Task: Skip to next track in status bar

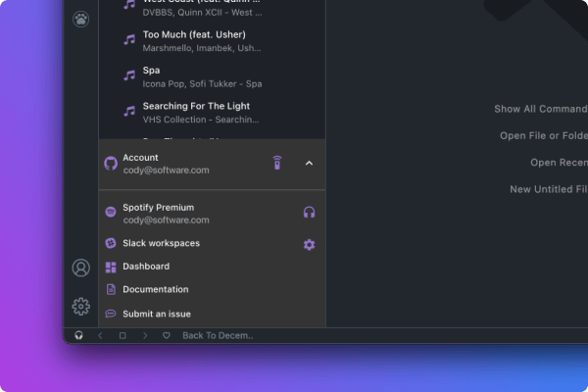Action: tap(145, 335)
